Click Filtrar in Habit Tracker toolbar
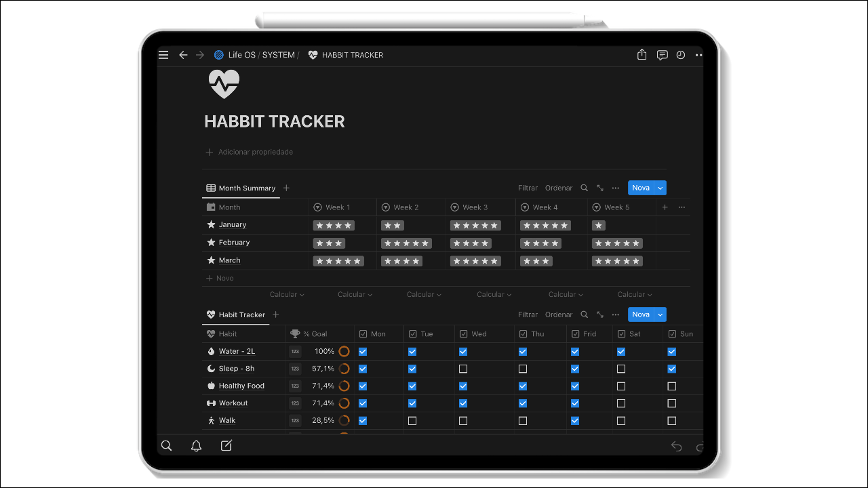This screenshot has width=868, height=488. [528, 314]
